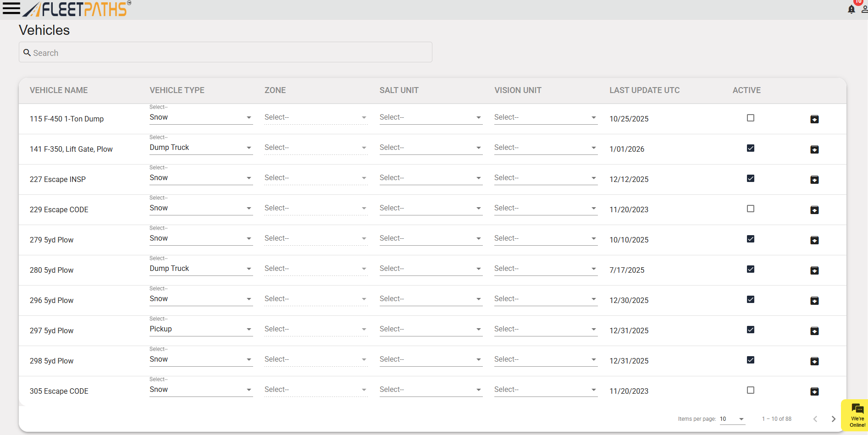
Task: Click archive icon for 305 Escape CODE row
Action: point(814,391)
